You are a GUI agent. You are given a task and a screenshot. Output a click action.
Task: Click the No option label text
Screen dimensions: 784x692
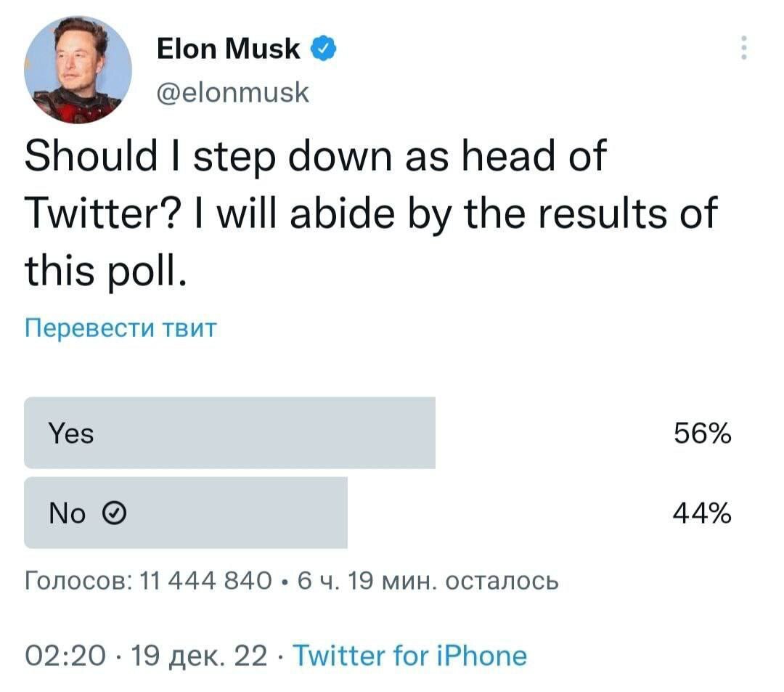[68, 513]
